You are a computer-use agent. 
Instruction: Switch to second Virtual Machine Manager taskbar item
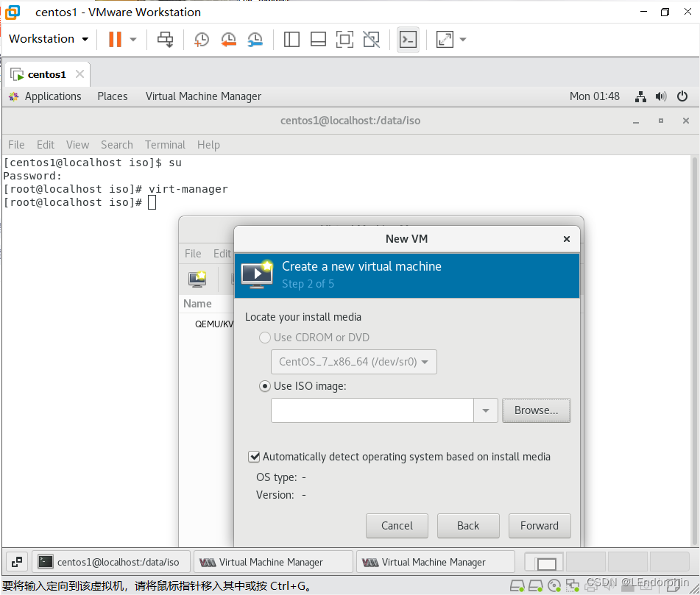(x=435, y=563)
